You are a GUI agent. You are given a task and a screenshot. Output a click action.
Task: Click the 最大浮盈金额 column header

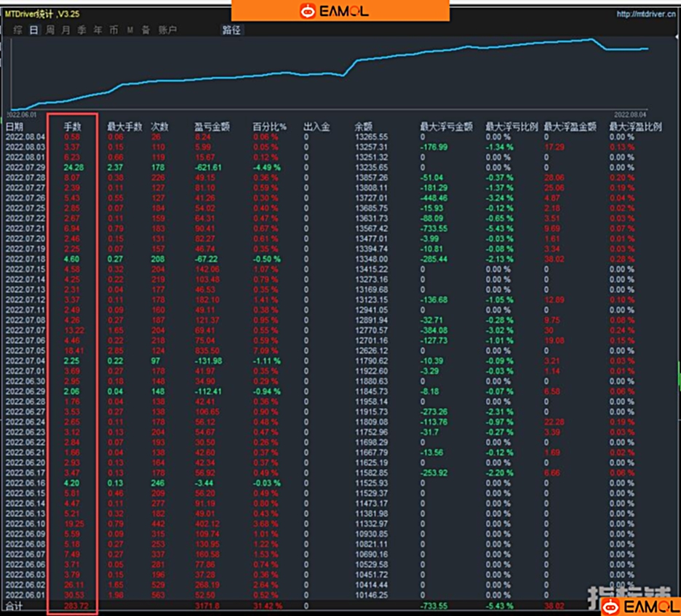tap(570, 127)
